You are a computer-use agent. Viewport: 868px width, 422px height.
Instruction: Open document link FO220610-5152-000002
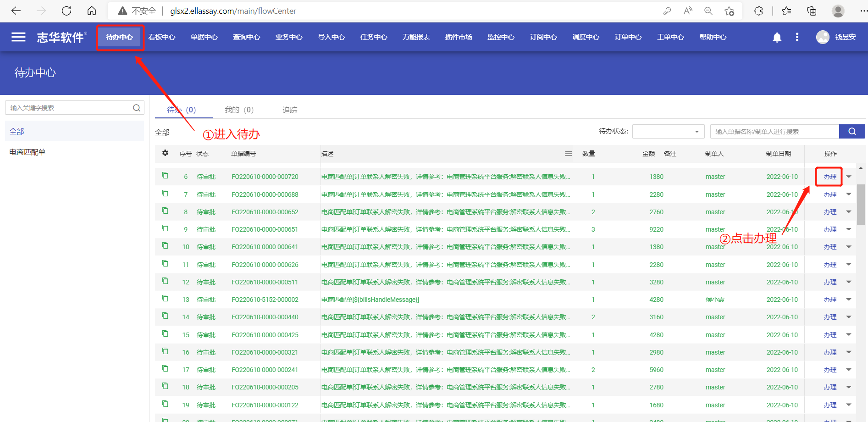pos(265,300)
